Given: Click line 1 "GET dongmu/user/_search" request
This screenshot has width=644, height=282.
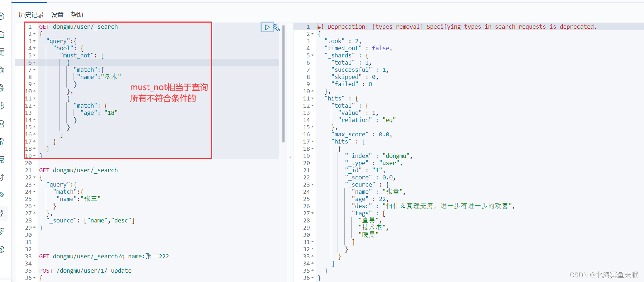Looking at the screenshot, I should pos(78,27).
